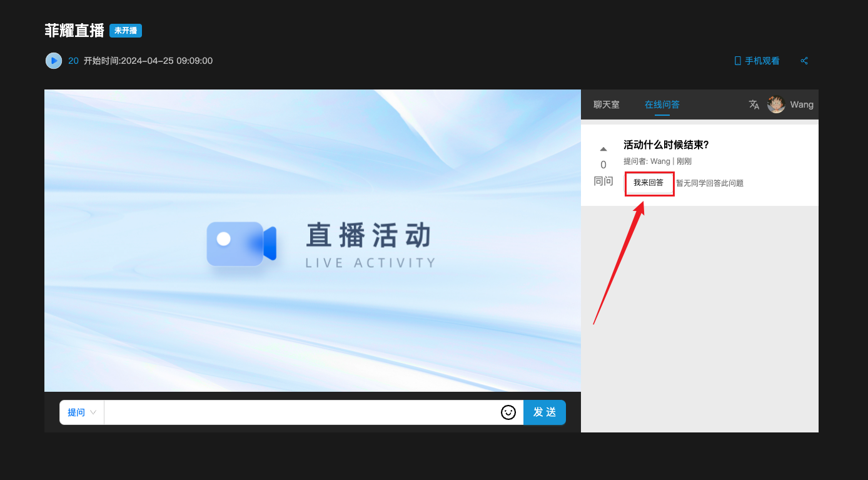Click the translate language icon
The height and width of the screenshot is (480, 868).
(754, 105)
